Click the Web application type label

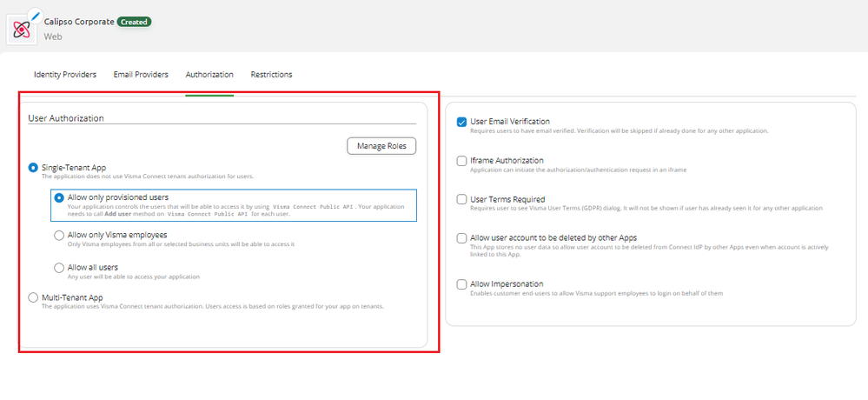click(53, 37)
